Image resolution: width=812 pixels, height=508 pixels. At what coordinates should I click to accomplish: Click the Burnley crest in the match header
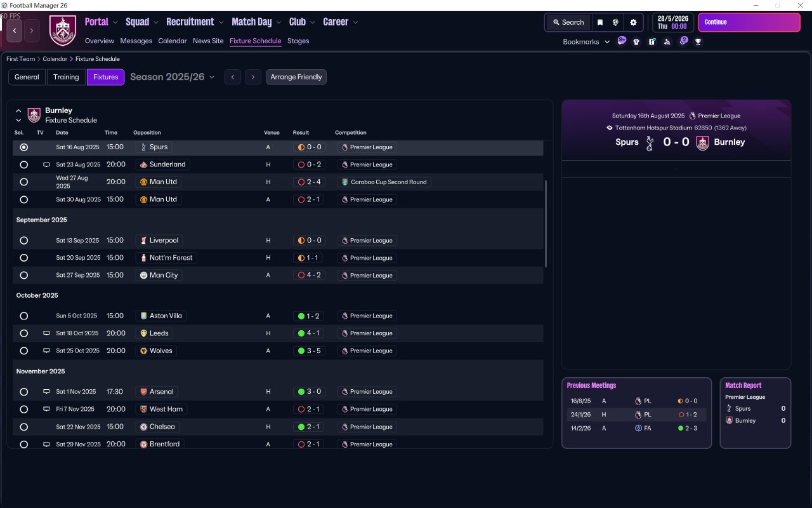(x=702, y=143)
